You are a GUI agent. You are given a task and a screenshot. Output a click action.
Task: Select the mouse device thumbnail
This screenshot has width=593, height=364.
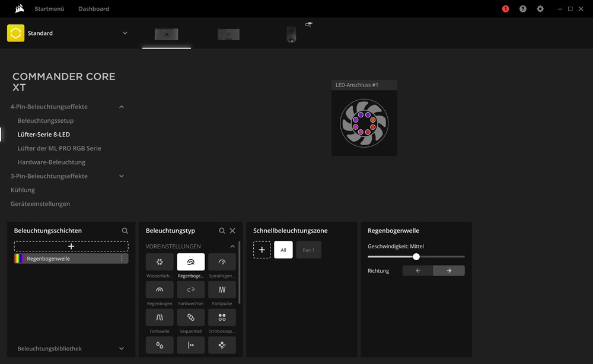[291, 34]
